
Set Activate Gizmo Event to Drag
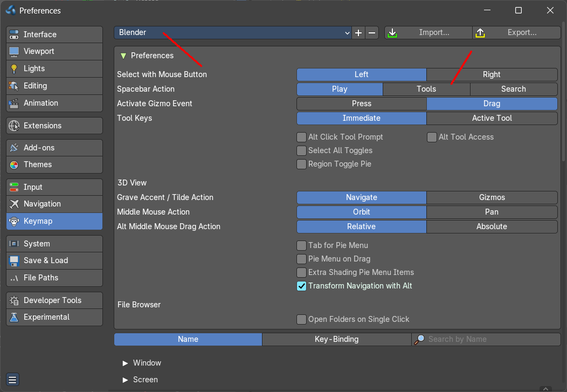492,104
